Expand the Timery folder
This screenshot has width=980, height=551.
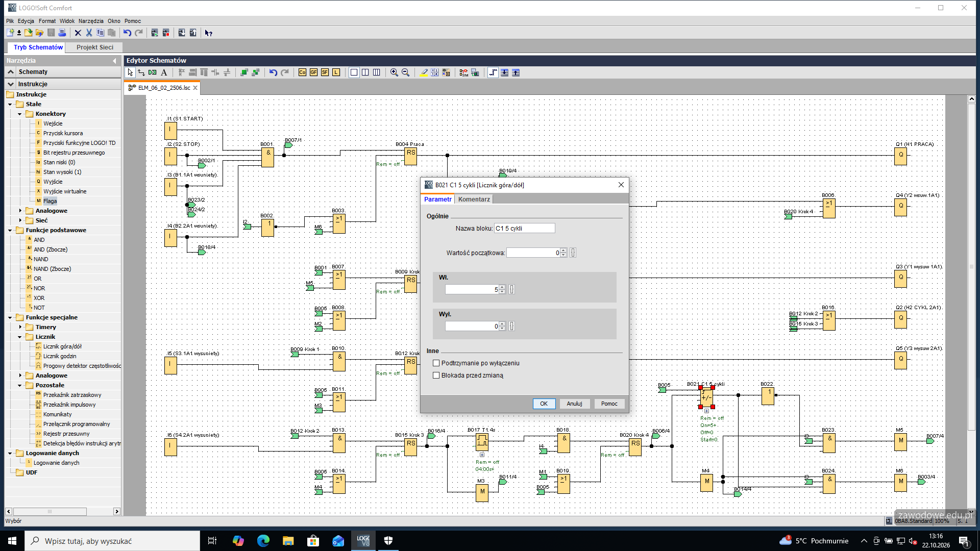click(x=20, y=327)
